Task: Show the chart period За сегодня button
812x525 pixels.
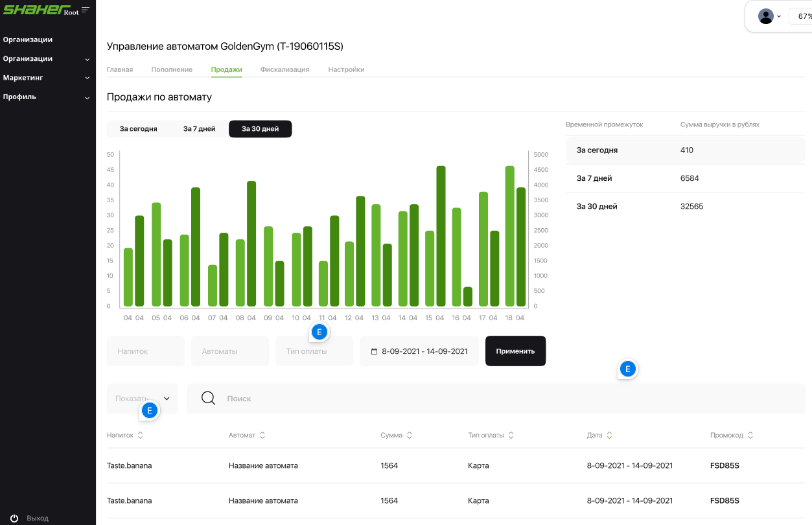Action: [139, 129]
